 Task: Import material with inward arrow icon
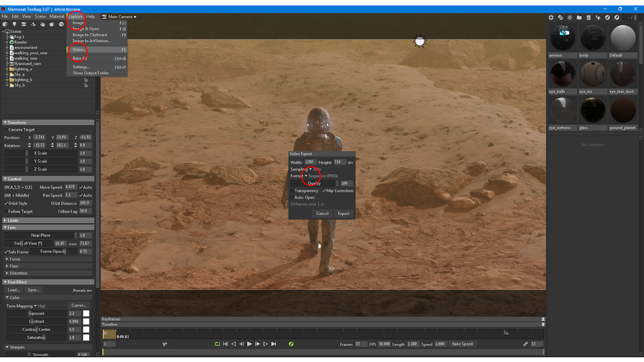[607, 17]
